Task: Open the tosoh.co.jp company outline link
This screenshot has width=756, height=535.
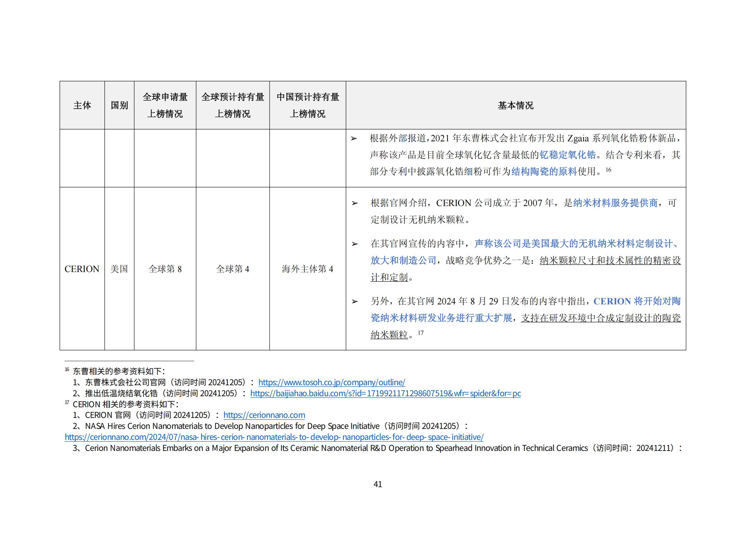Action: click(332, 382)
